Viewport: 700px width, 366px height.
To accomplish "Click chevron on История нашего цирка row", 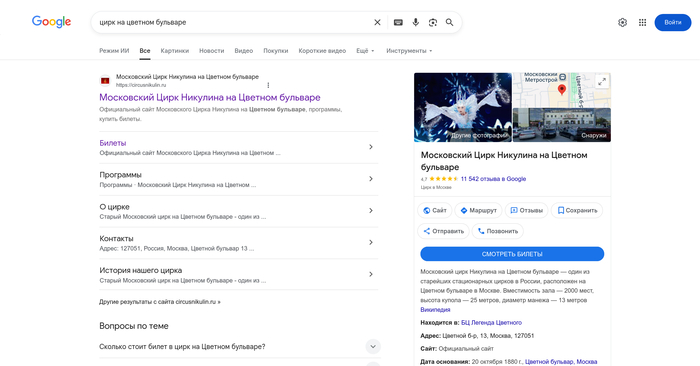I will coord(371,274).
